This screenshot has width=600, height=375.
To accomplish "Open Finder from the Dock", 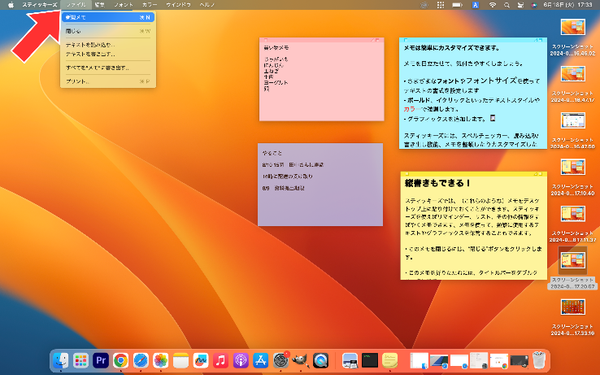I will click(x=61, y=360).
